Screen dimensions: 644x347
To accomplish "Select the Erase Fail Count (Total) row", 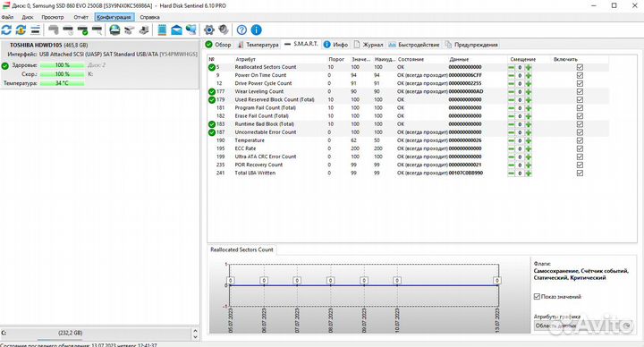I will [408, 115].
